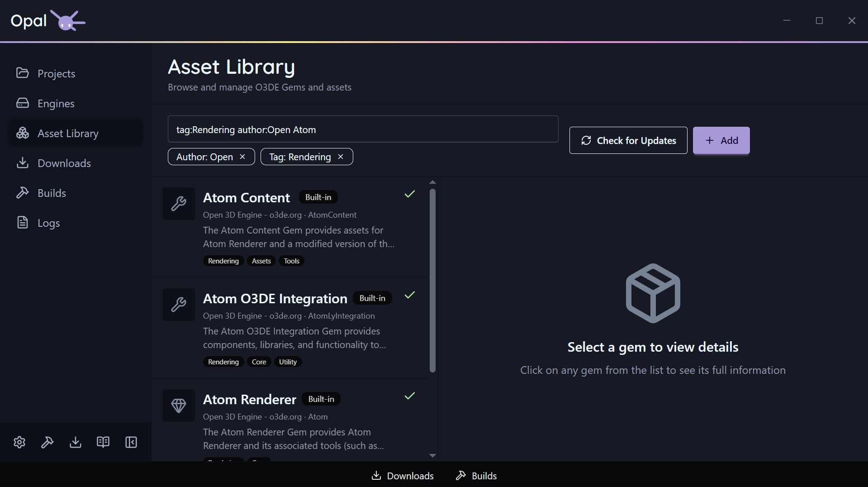Click the Atom Content wrench icon

pyautogui.click(x=179, y=204)
